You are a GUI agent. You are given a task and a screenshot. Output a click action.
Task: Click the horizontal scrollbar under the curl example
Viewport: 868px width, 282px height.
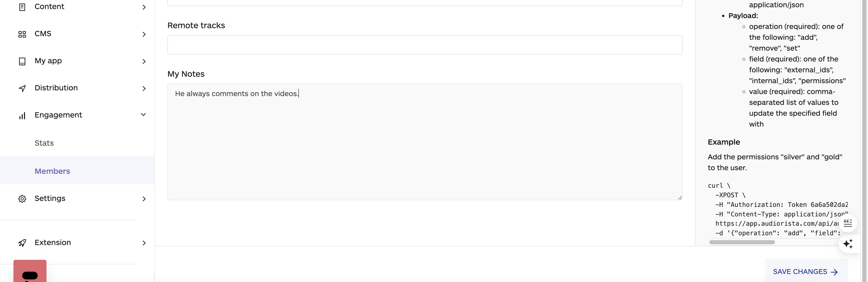click(741, 242)
